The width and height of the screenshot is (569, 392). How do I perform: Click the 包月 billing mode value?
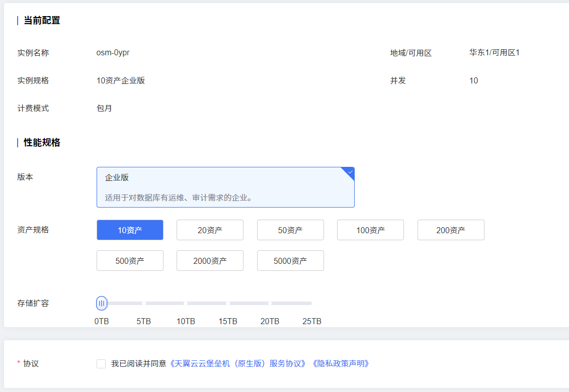[104, 108]
